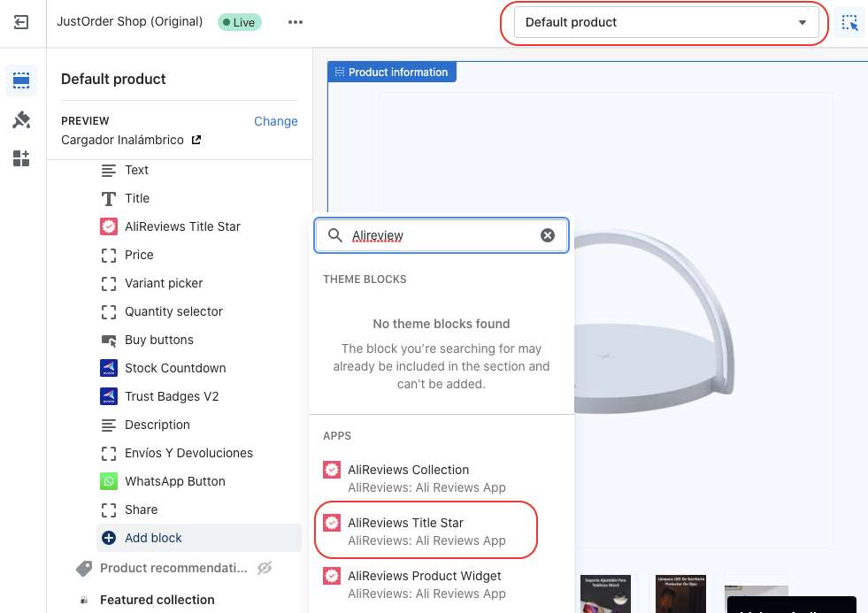Open Theme settings paintbrush icon
This screenshot has width=868, height=613.
21,120
